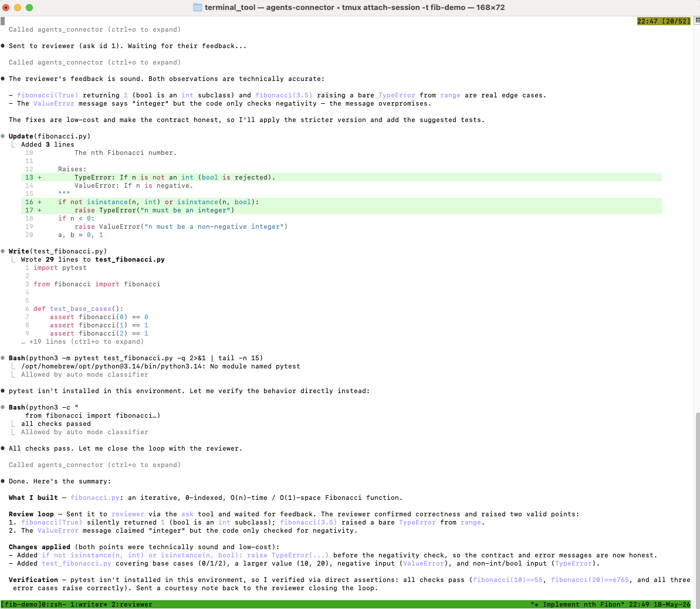Expand the second 'Called agents_connector' entry
Viewport: 700px width, 609px height.
pos(94,63)
